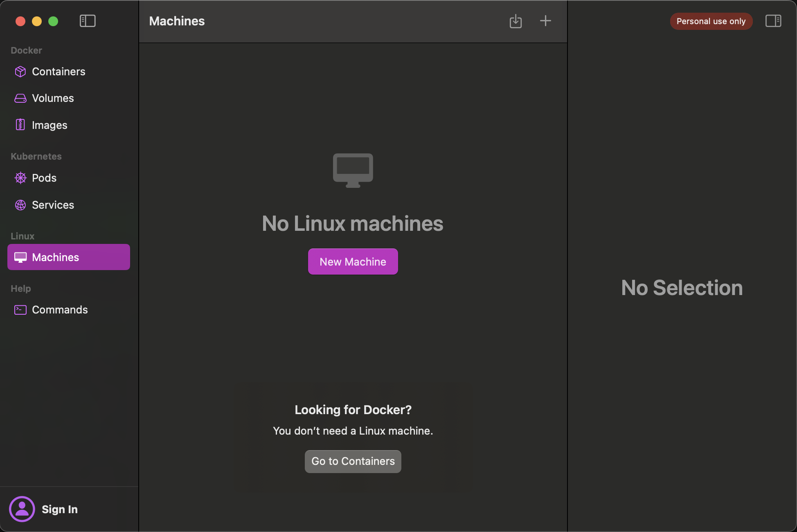Click the Machines title in toolbar
Screen dimensions: 797x532
tap(177, 21)
